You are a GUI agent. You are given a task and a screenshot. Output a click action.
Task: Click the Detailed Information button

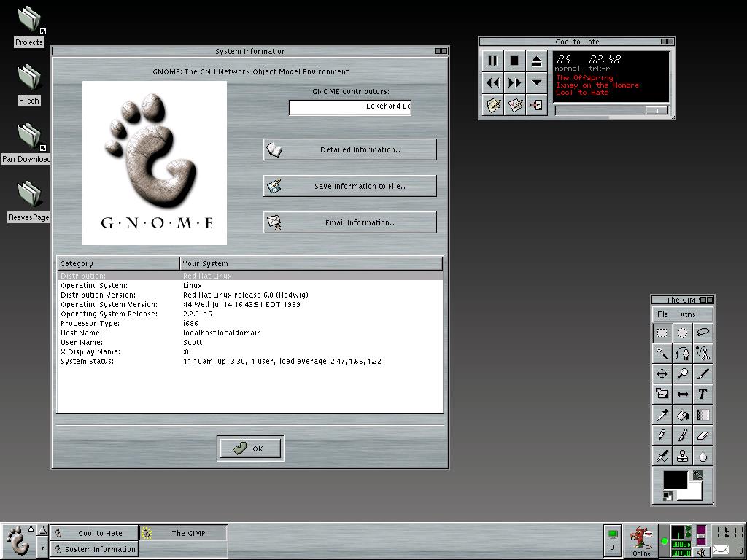click(x=350, y=149)
